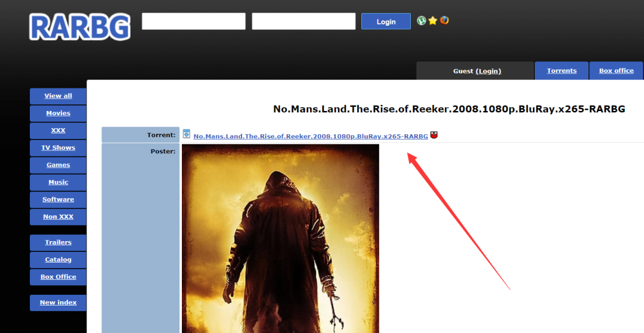
Task: Open the Games category
Action: [x=58, y=165]
